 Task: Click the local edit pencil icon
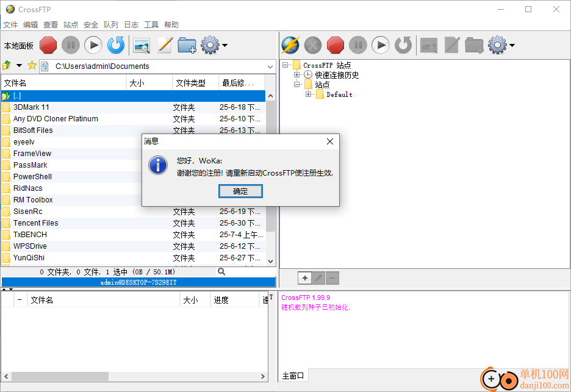165,46
